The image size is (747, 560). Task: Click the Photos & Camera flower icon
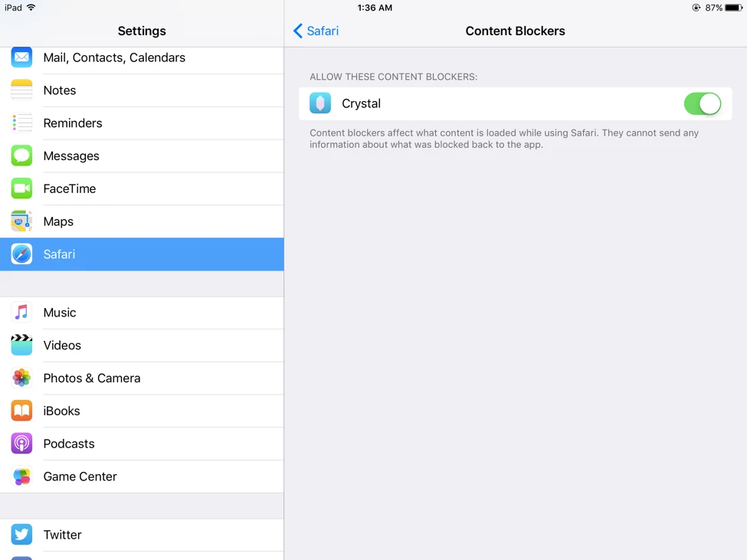point(21,378)
